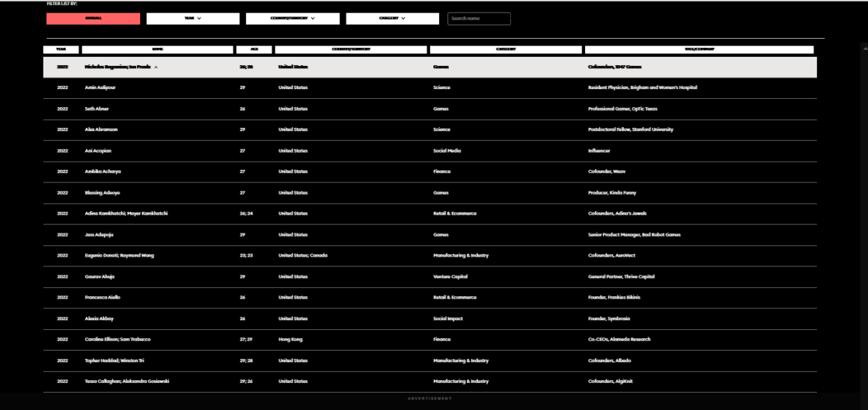
Task: Click the Age column header
Action: [254, 49]
